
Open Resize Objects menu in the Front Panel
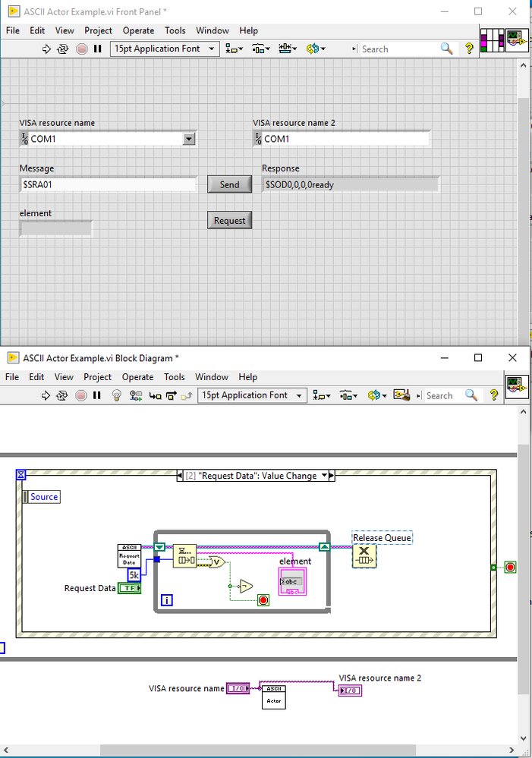click(288, 49)
